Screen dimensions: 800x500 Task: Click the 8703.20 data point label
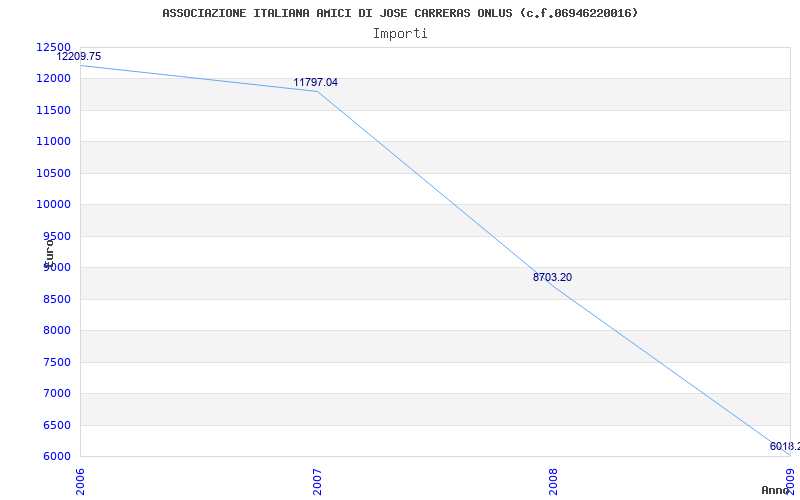coord(553,277)
